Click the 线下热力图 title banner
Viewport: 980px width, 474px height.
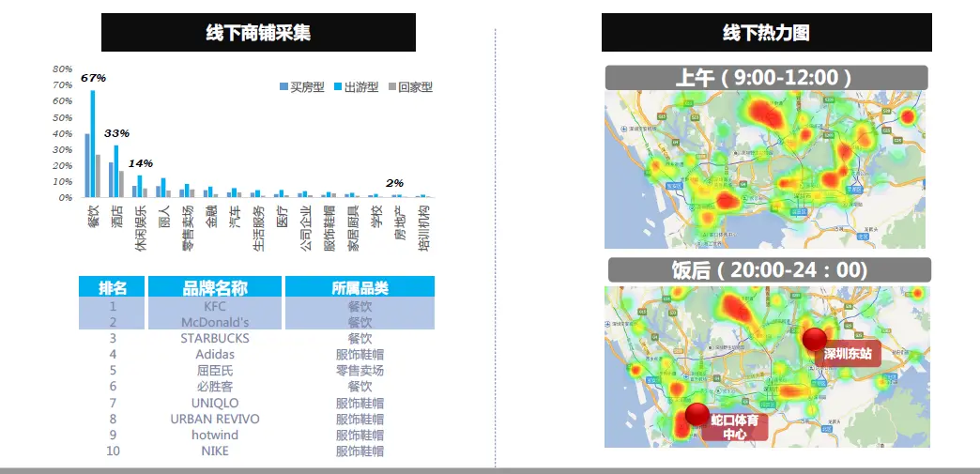pyautogui.click(x=766, y=33)
